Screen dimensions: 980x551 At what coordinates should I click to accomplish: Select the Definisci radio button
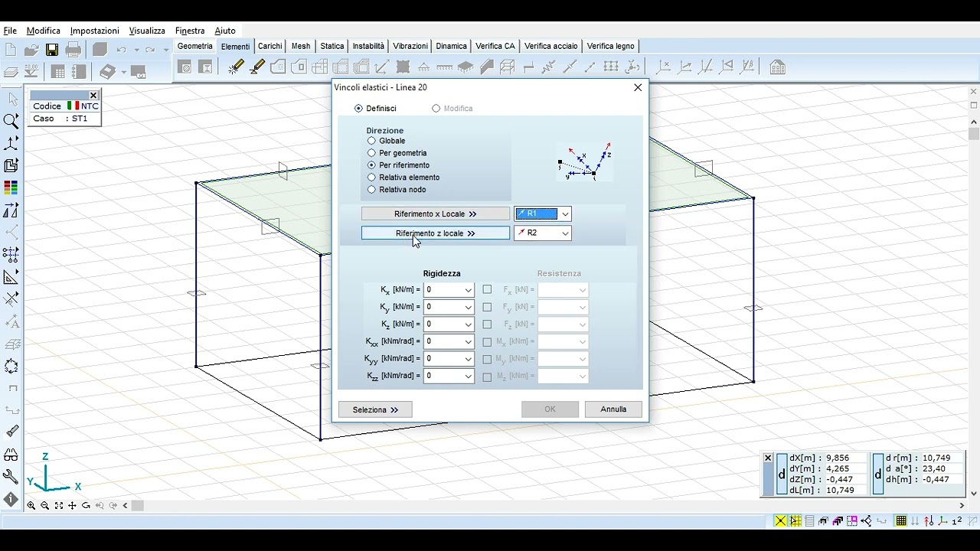pyautogui.click(x=358, y=109)
